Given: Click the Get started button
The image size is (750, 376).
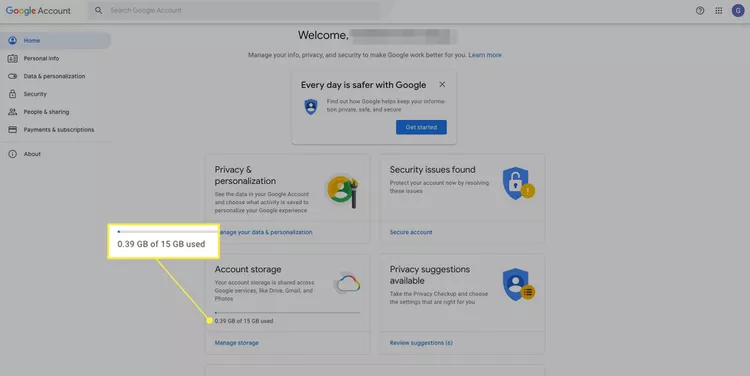Looking at the screenshot, I should pyautogui.click(x=421, y=127).
